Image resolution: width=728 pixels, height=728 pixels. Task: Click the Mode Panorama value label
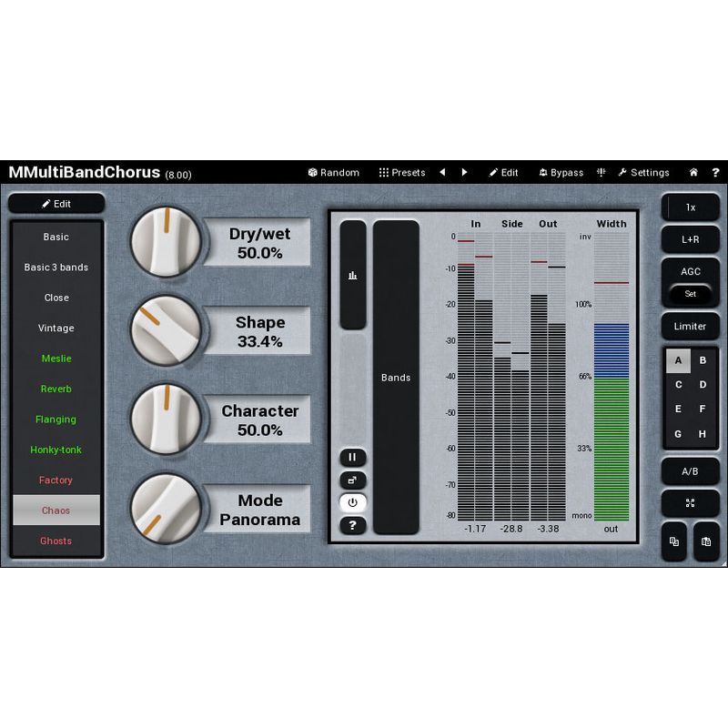(259, 510)
